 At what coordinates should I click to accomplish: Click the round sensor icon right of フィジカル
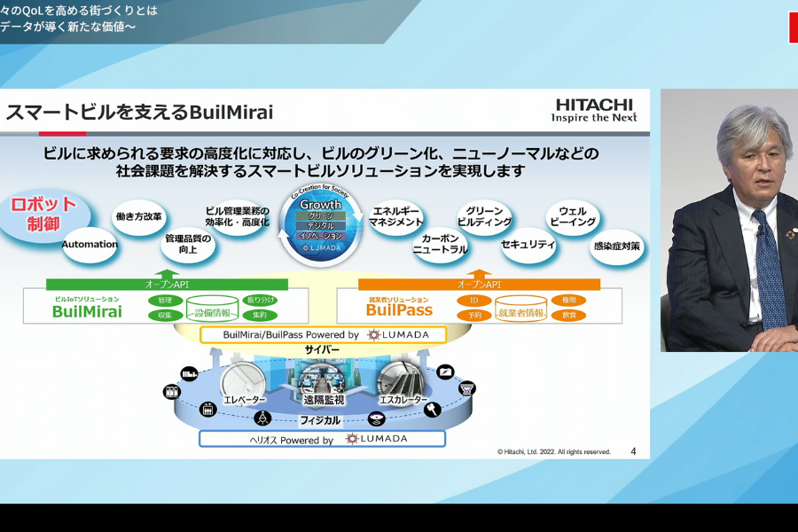coord(376,419)
